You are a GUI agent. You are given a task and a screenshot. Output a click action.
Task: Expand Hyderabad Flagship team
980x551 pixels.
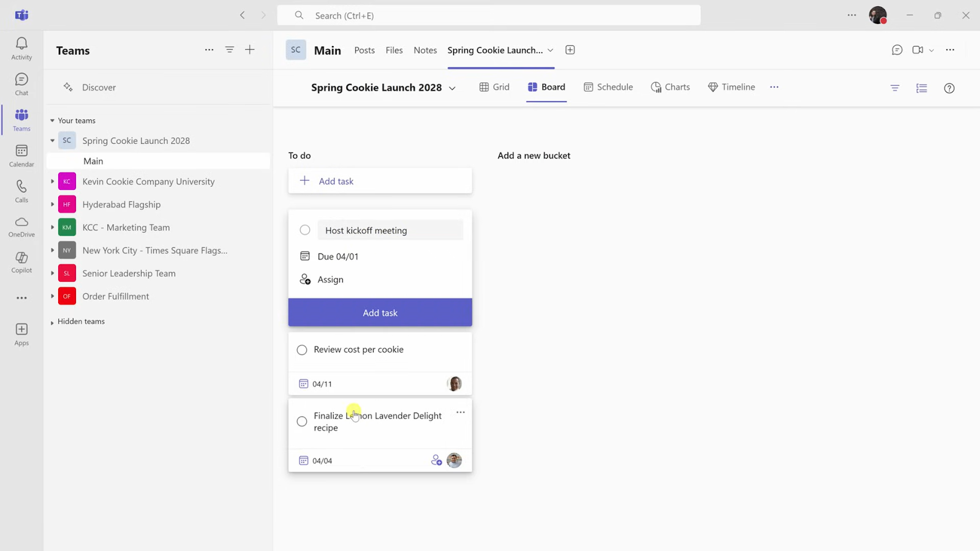click(52, 204)
